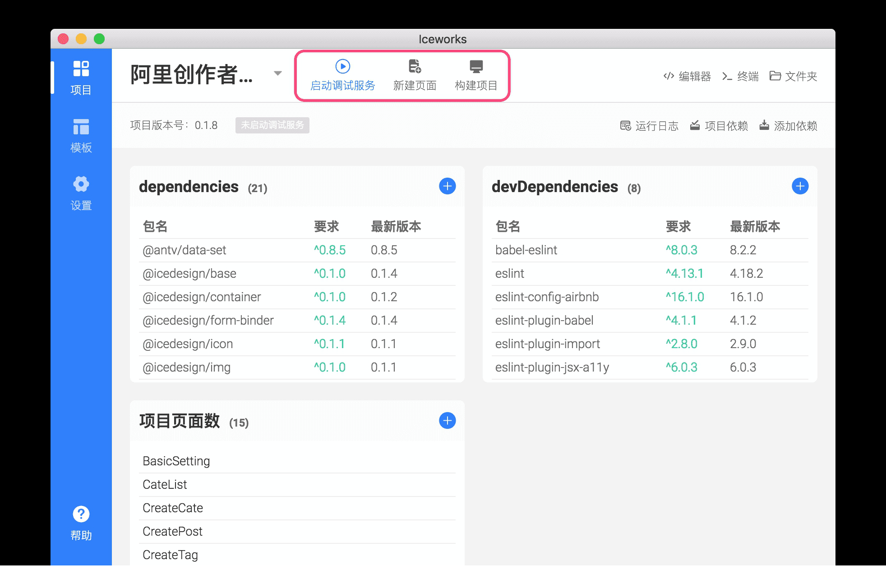Build the project with 构建项目
Screen dimensions: 886x588
(x=476, y=75)
